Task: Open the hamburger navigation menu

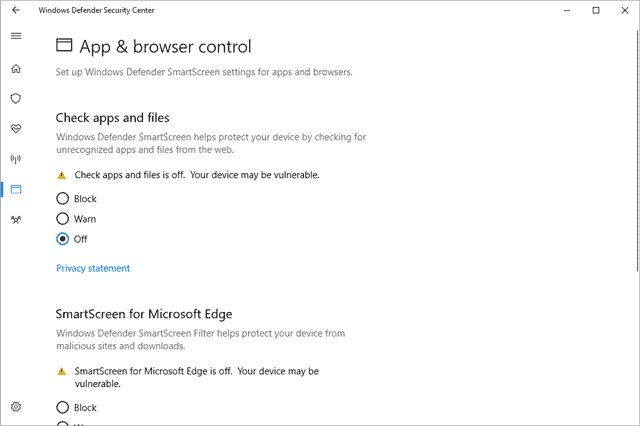Action: pyautogui.click(x=16, y=36)
